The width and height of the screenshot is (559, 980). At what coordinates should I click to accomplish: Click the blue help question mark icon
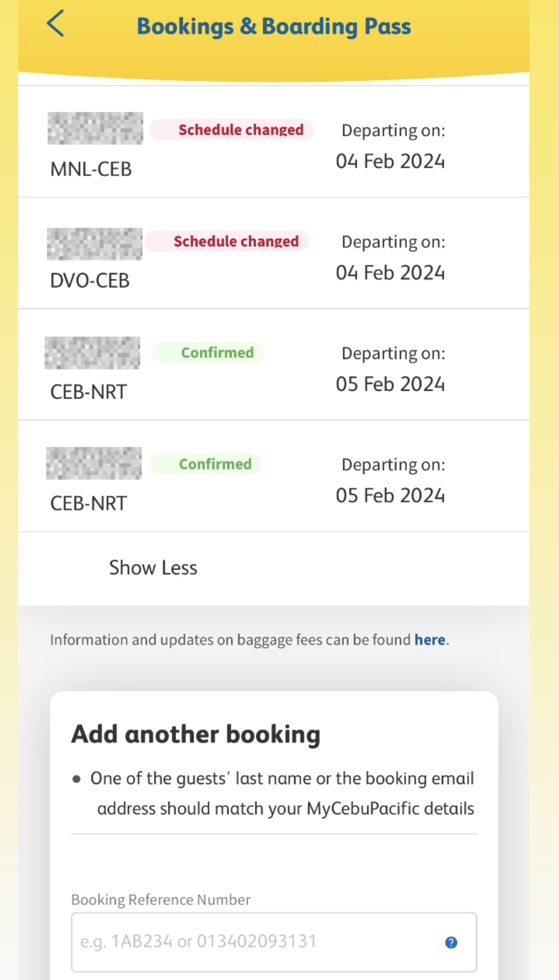coord(451,942)
